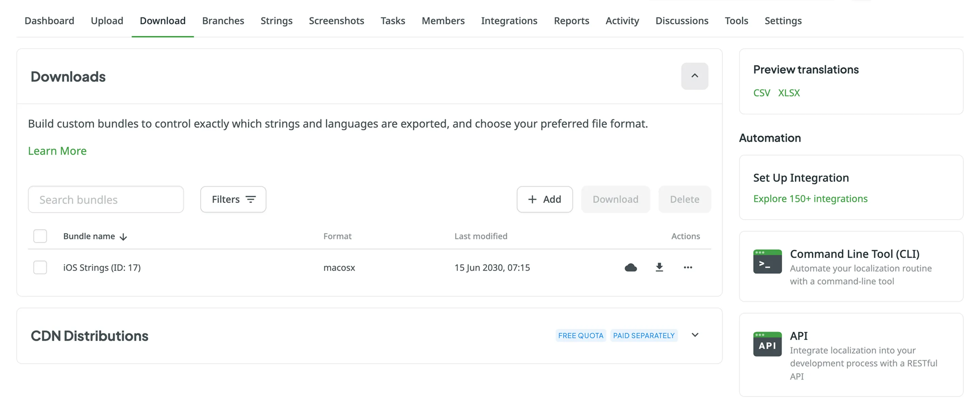
Task: Open the Filters button with filter icon
Action: 233,199
